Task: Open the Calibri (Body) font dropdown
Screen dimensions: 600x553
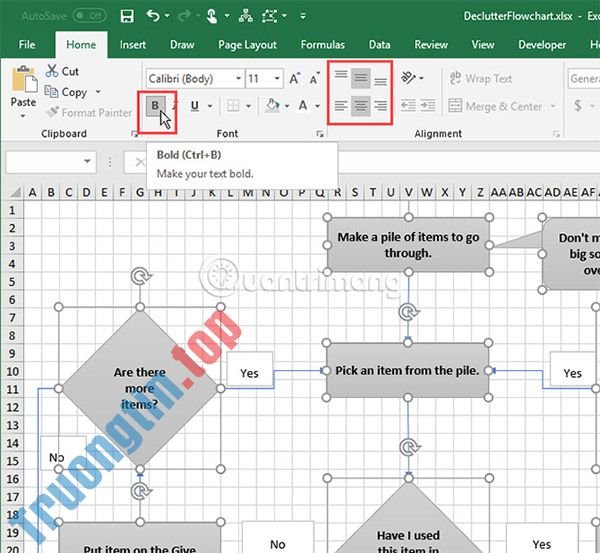Action: point(238,78)
